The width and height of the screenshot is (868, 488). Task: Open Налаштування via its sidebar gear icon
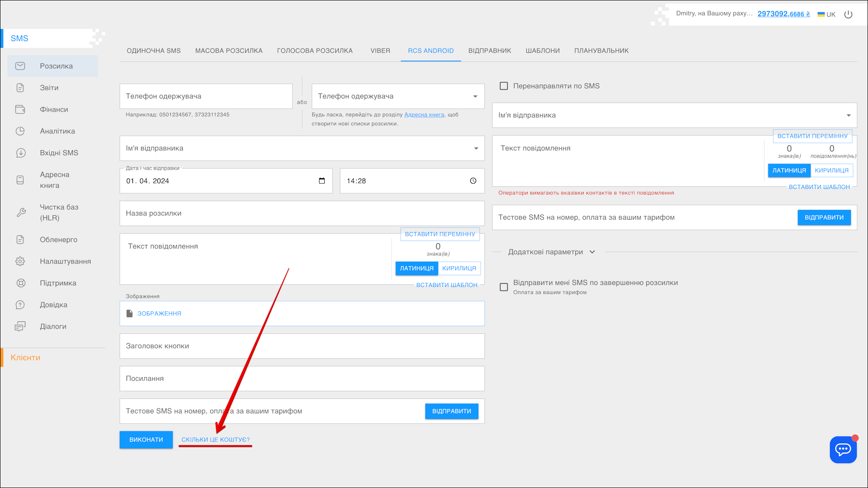click(20, 261)
